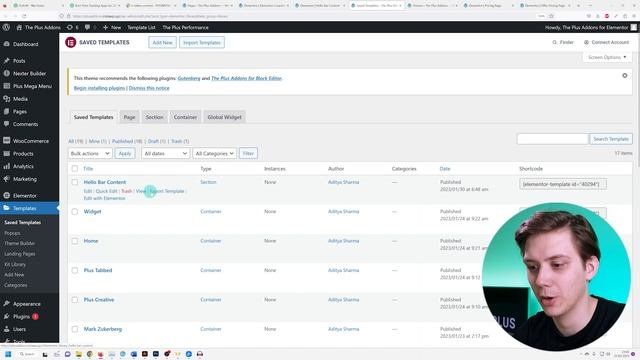
Task: Dismiss the plugin recommendation notice icon
Action: [x=624, y=76]
